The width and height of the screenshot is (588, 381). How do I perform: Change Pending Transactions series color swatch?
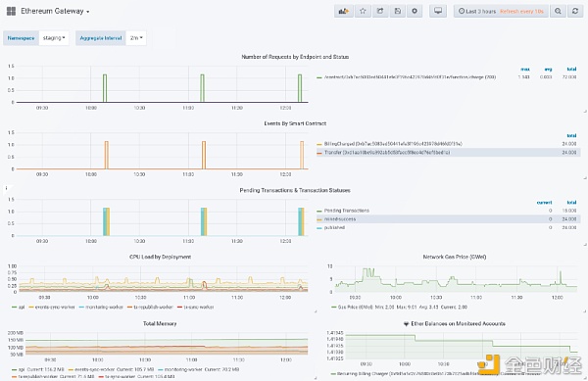pos(319,211)
